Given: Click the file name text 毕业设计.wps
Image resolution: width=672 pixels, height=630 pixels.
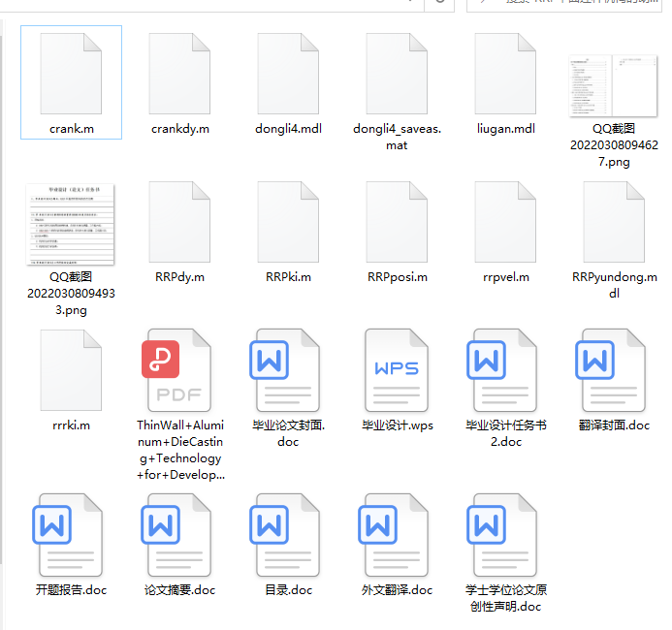Looking at the screenshot, I should 398,425.
